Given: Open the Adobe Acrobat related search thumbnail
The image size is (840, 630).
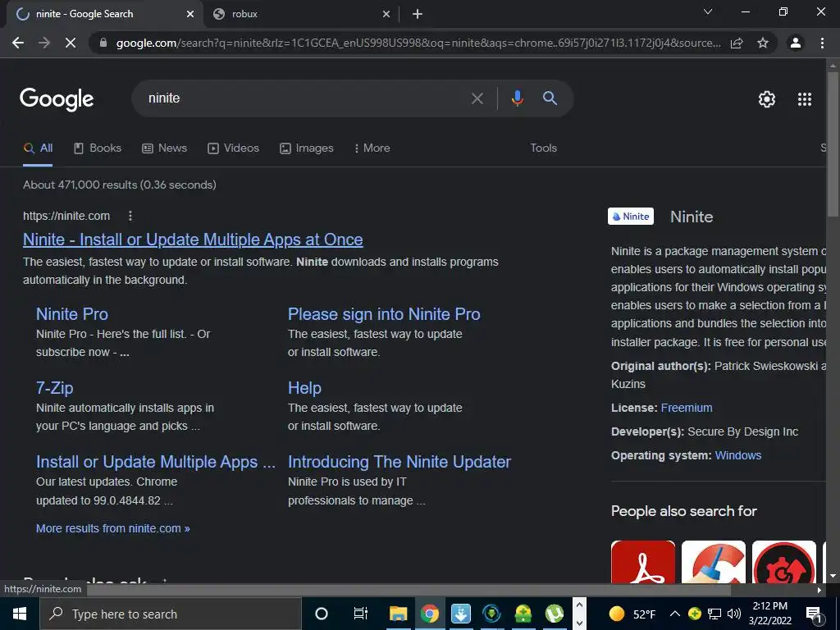Looking at the screenshot, I should coord(643,561).
